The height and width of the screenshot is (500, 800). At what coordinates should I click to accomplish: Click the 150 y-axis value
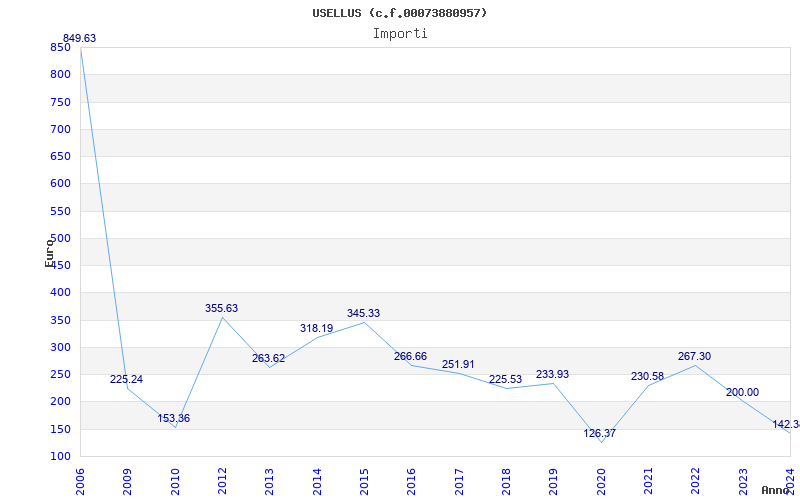coord(60,429)
